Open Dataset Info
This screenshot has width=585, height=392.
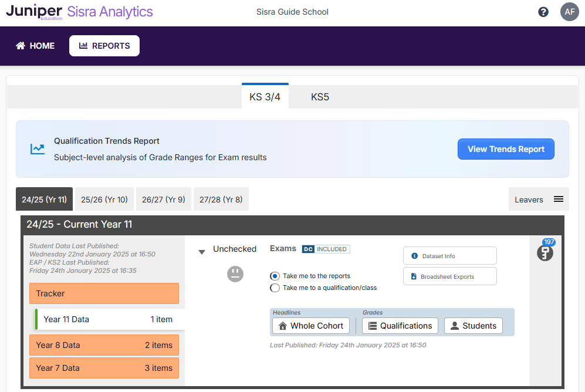(449, 256)
